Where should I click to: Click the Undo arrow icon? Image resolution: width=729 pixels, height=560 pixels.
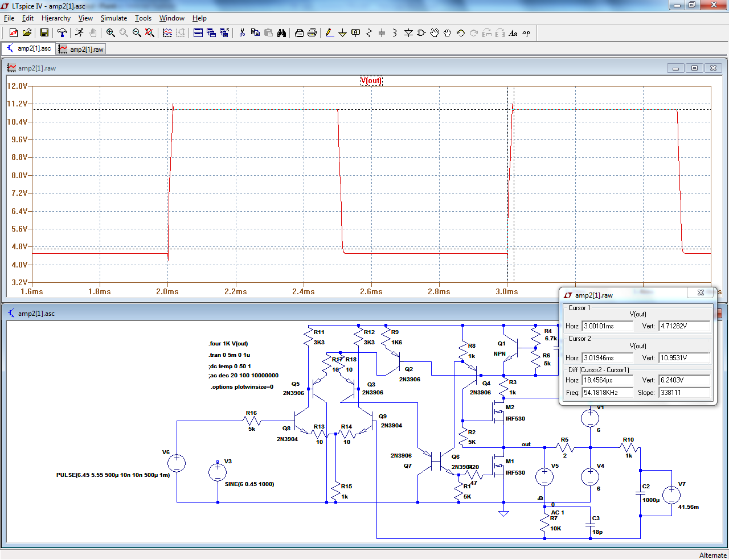[x=461, y=33]
